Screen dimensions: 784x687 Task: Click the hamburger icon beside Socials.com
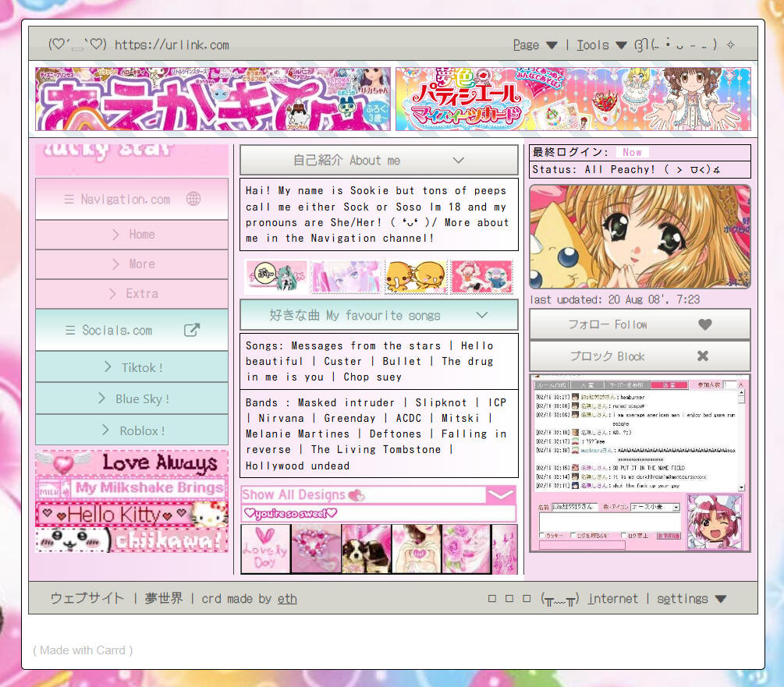coord(70,331)
